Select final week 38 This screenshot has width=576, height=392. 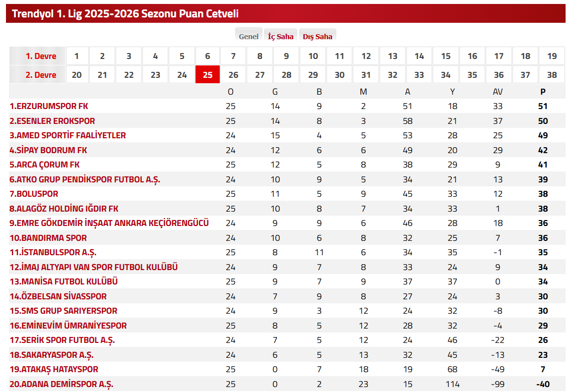(552, 75)
